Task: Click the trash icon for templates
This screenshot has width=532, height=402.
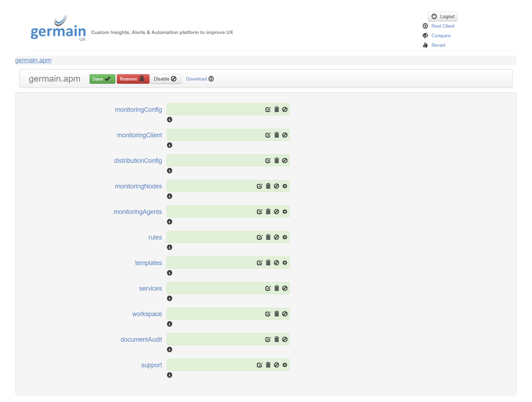Action: [x=268, y=263]
